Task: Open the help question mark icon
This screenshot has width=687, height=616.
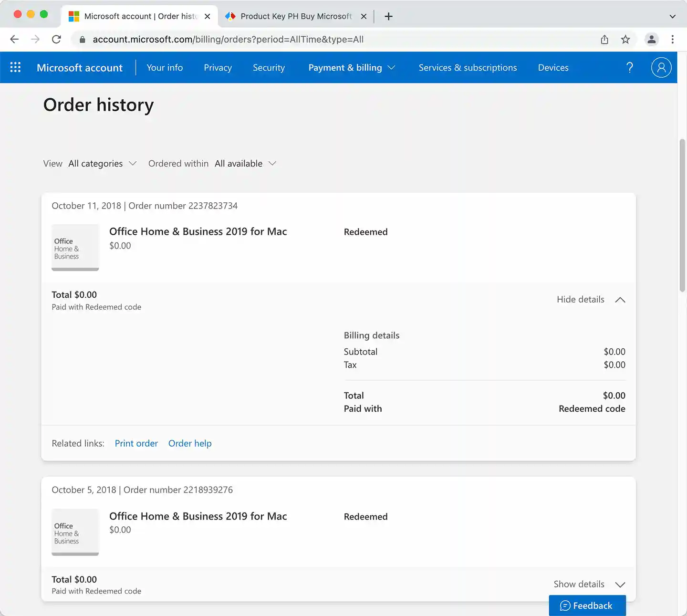Action: [x=630, y=67]
